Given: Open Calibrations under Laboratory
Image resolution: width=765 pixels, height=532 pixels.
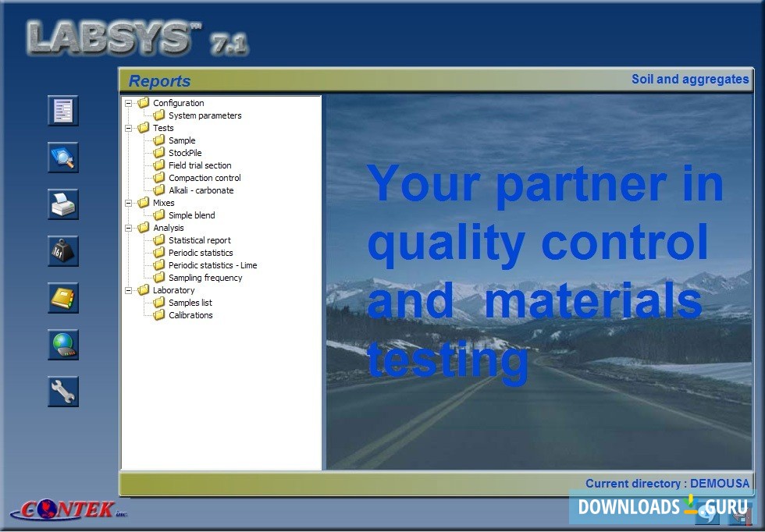Looking at the screenshot, I should tap(190, 315).
